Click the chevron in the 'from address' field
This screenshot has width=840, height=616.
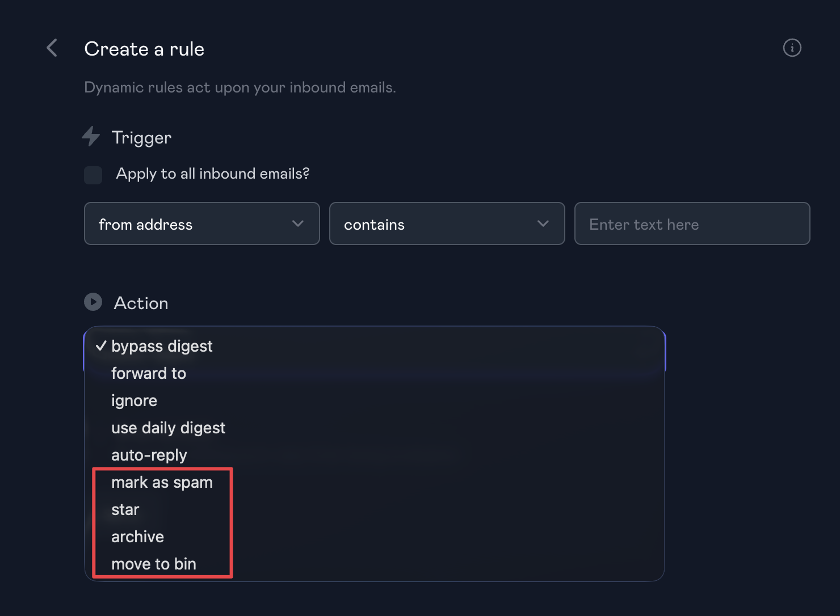298,224
